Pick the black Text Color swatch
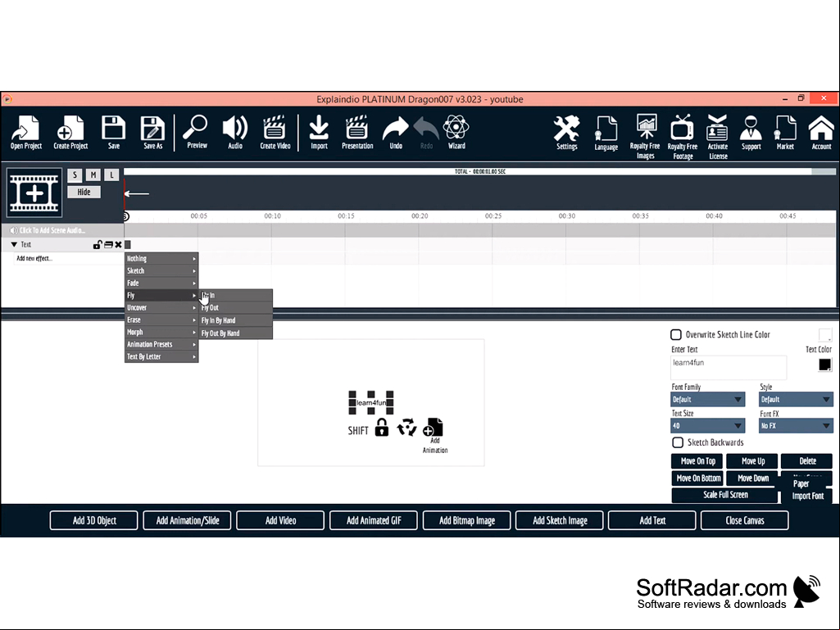The image size is (840, 630). (x=824, y=365)
